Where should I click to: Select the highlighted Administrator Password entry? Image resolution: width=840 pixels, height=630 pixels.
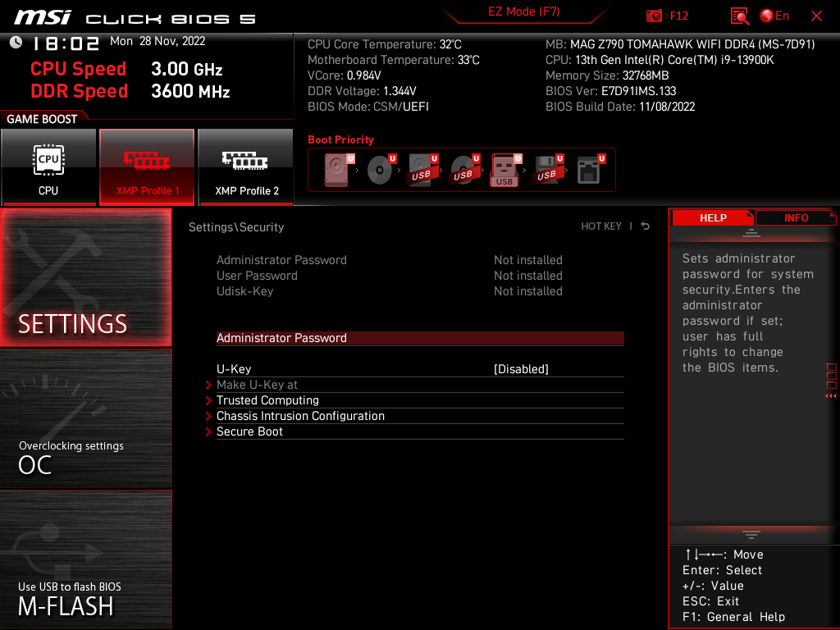coord(420,338)
